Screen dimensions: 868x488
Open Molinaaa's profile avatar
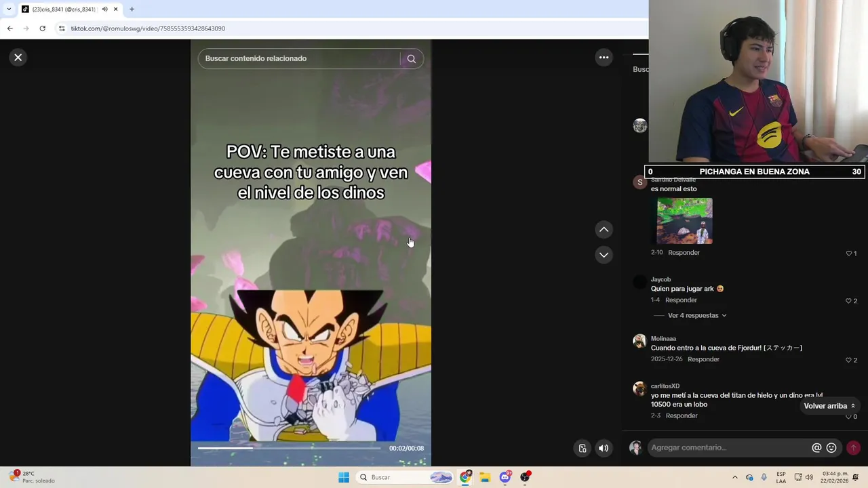pyautogui.click(x=639, y=341)
